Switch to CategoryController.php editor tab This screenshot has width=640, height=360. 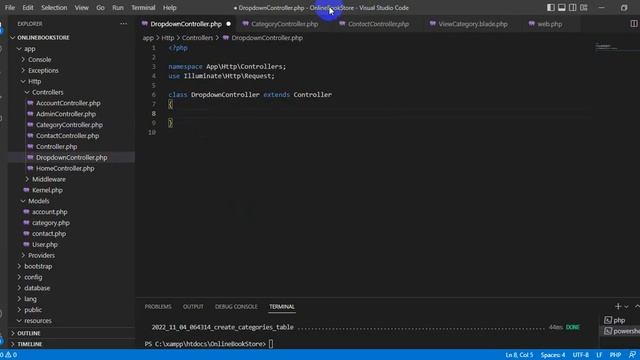pyautogui.click(x=284, y=24)
